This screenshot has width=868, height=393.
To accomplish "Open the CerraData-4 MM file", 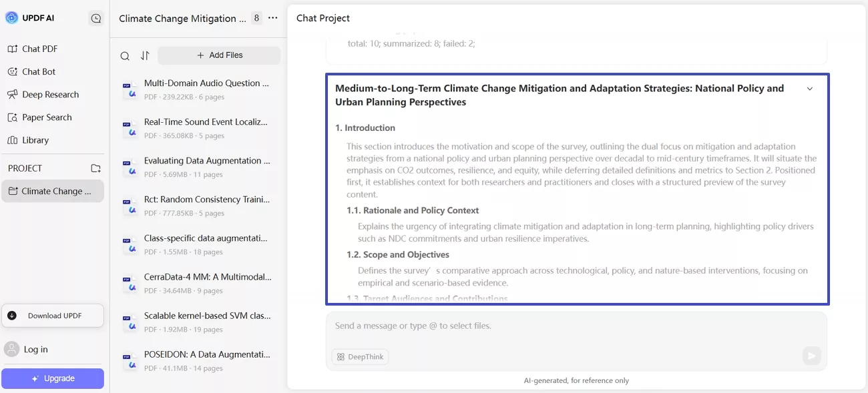I will point(198,283).
